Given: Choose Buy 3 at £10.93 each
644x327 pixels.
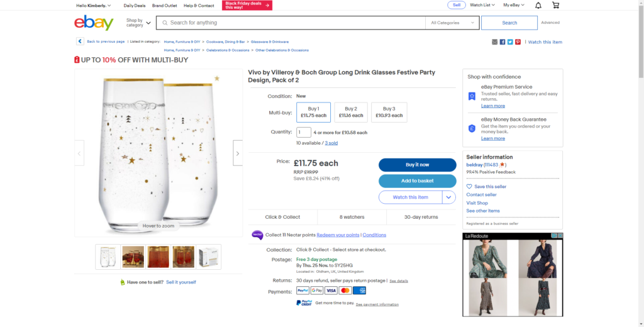Looking at the screenshot, I should (x=389, y=112).
